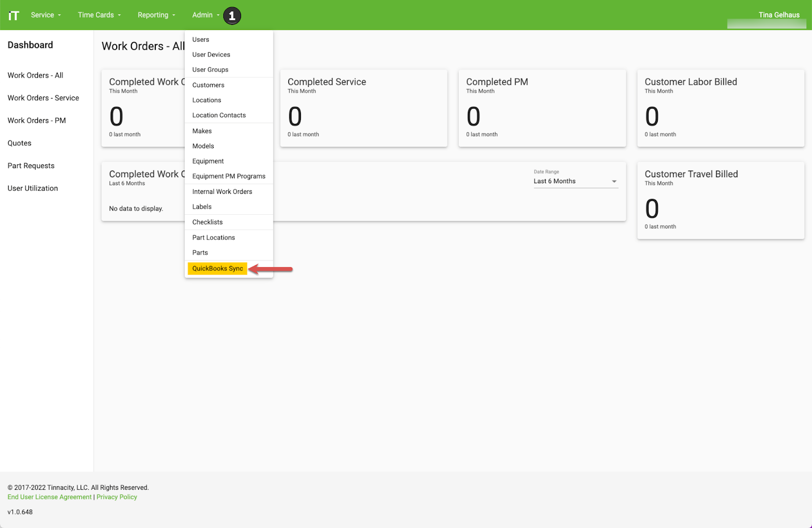Select Part Locations menu entry
The width and height of the screenshot is (812, 528).
[x=229, y=238]
